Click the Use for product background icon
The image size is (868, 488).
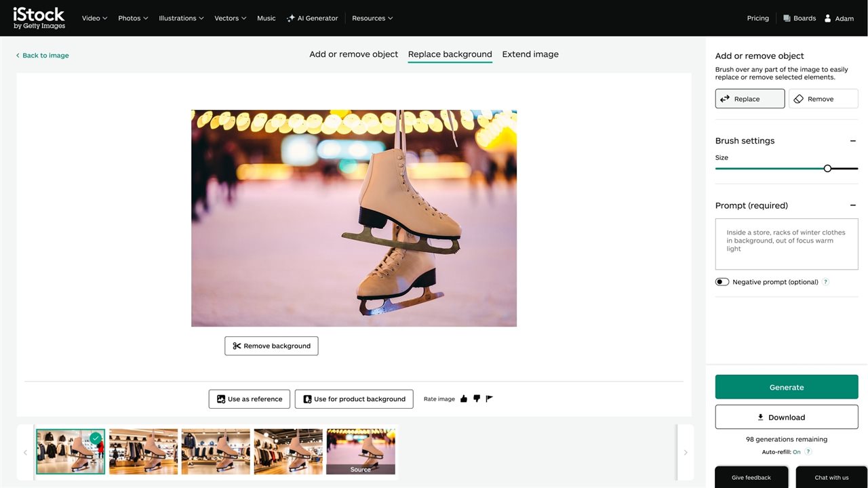[307, 399]
